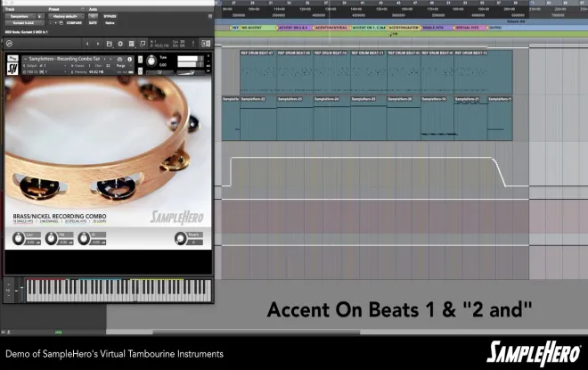Open the instrument info icon
588x370 pixels.
click(130, 60)
